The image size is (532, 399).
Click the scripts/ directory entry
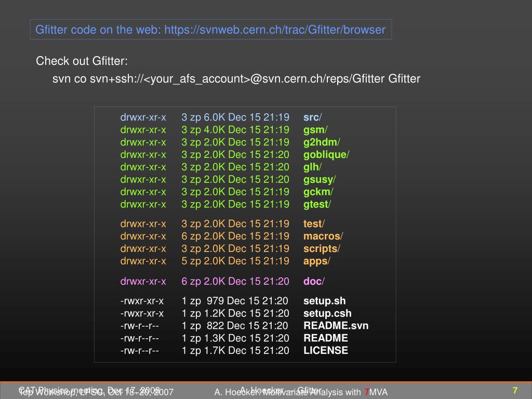coord(322,249)
